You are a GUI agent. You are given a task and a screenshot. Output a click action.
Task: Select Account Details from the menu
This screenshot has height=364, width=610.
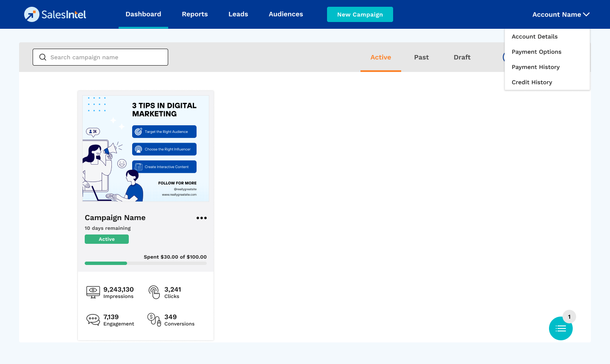(x=535, y=37)
